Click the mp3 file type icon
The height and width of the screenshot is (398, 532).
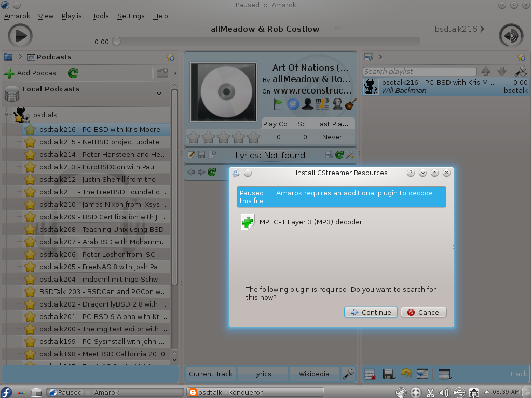point(322,104)
